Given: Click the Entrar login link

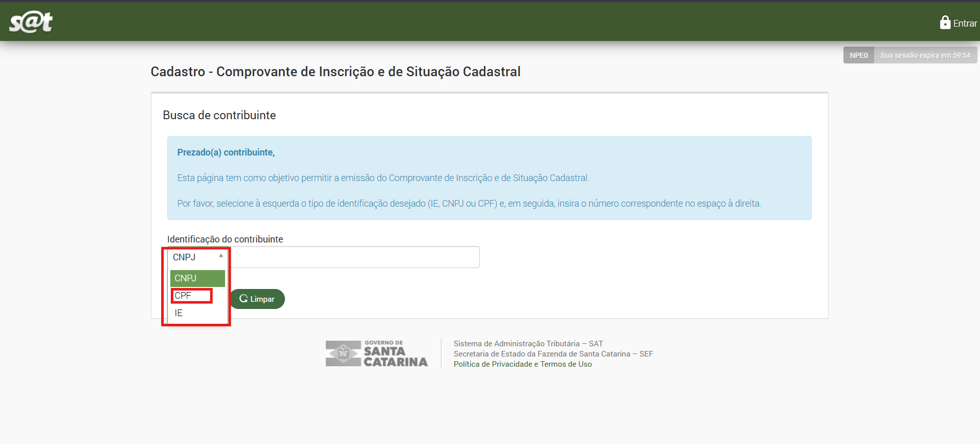Looking at the screenshot, I should coord(965,24).
